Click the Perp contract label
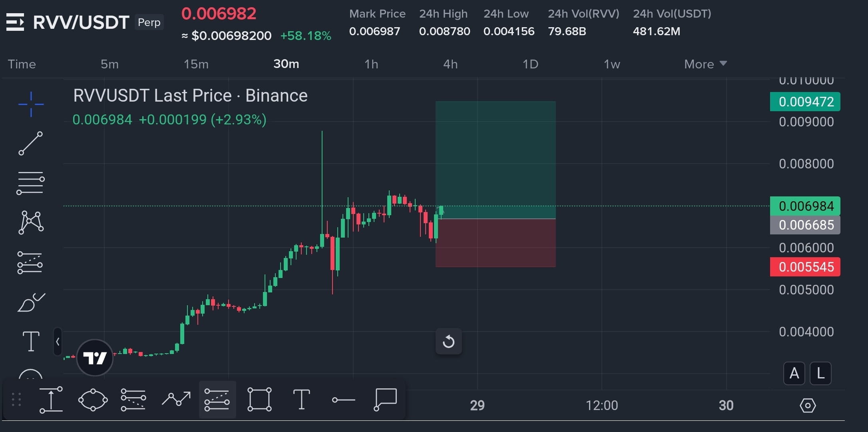This screenshot has height=432, width=868. [x=149, y=22]
